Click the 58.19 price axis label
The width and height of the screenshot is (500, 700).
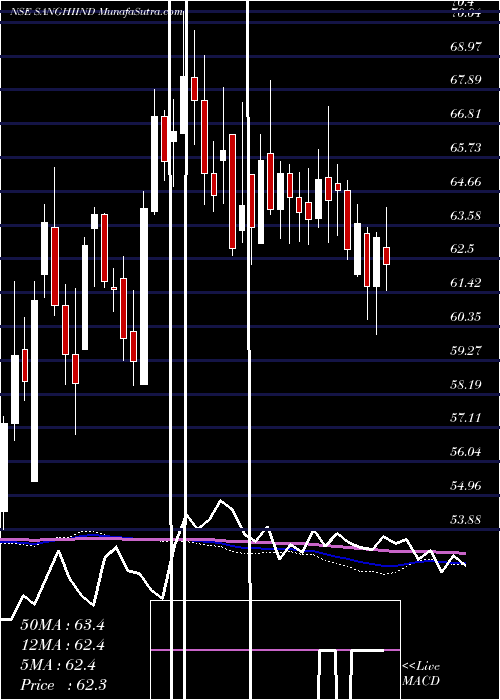pyautogui.click(x=466, y=384)
